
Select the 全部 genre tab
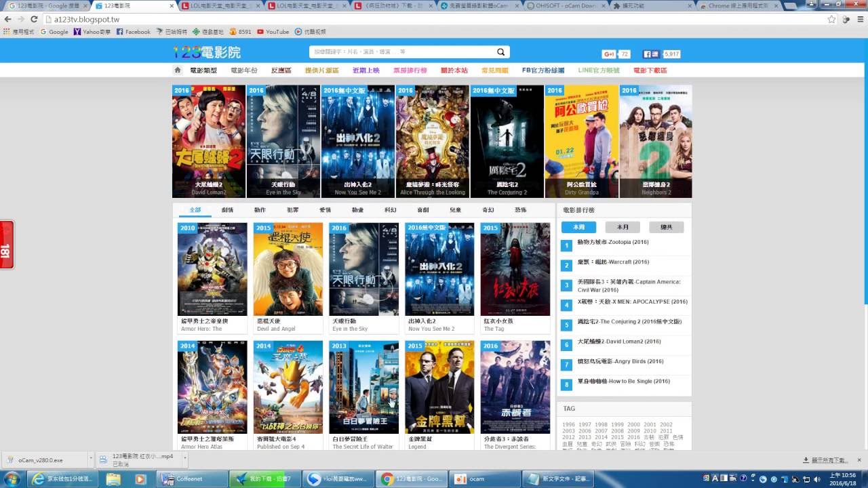click(x=195, y=210)
